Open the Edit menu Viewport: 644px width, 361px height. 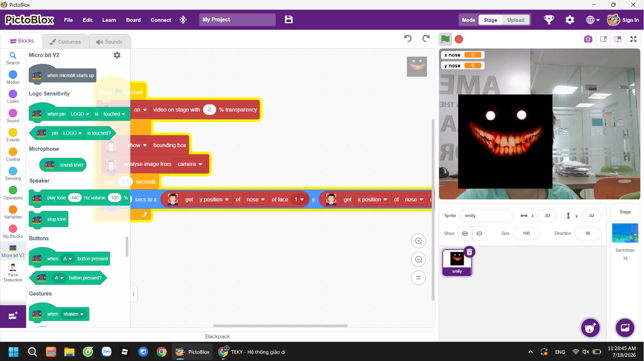pos(88,20)
